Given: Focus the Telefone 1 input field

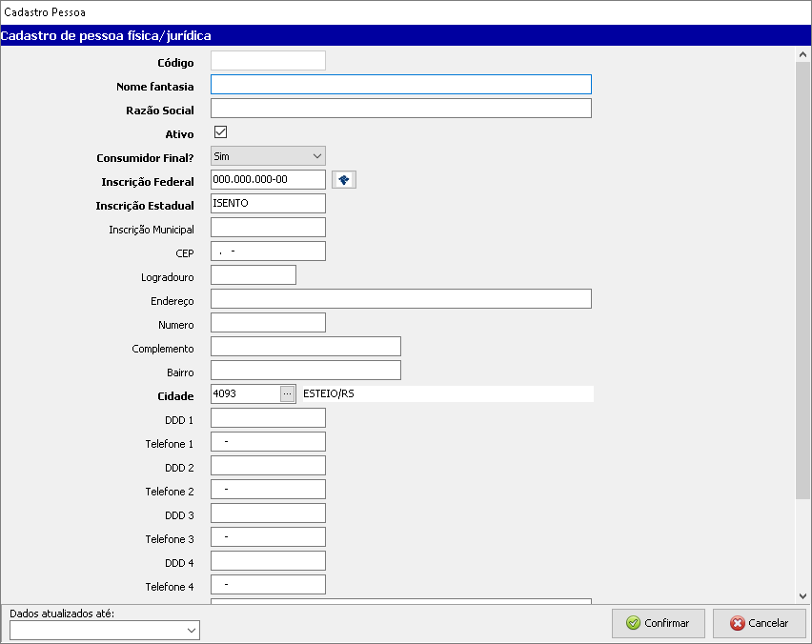Looking at the screenshot, I should tap(268, 442).
